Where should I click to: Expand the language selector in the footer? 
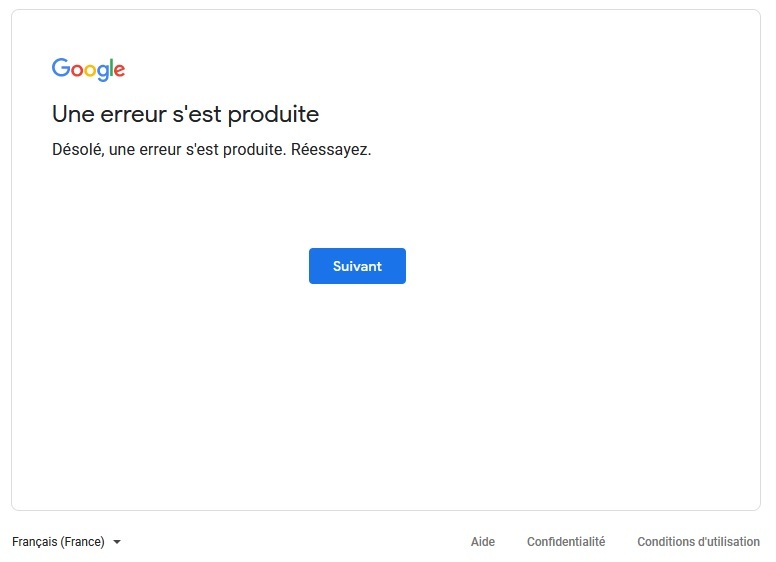point(66,542)
